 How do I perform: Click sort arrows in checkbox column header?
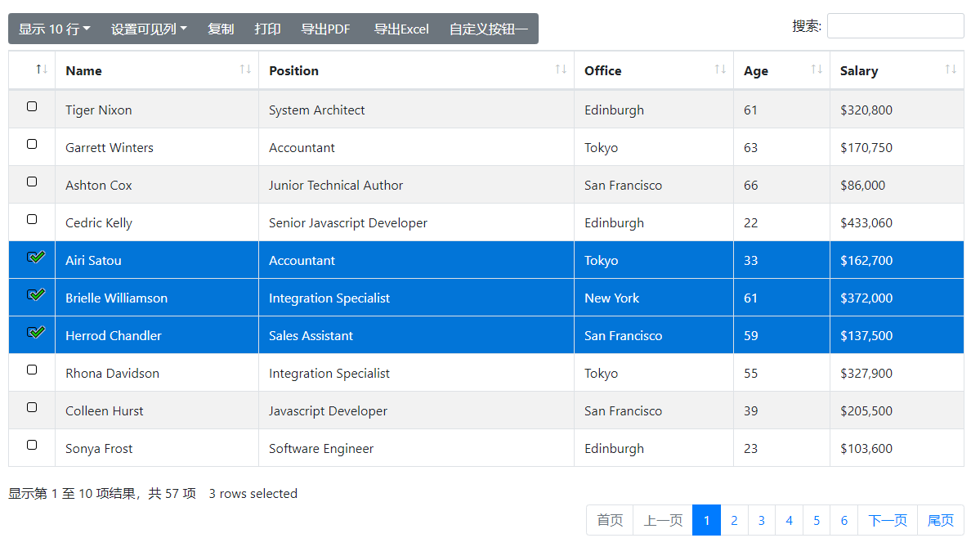point(42,69)
